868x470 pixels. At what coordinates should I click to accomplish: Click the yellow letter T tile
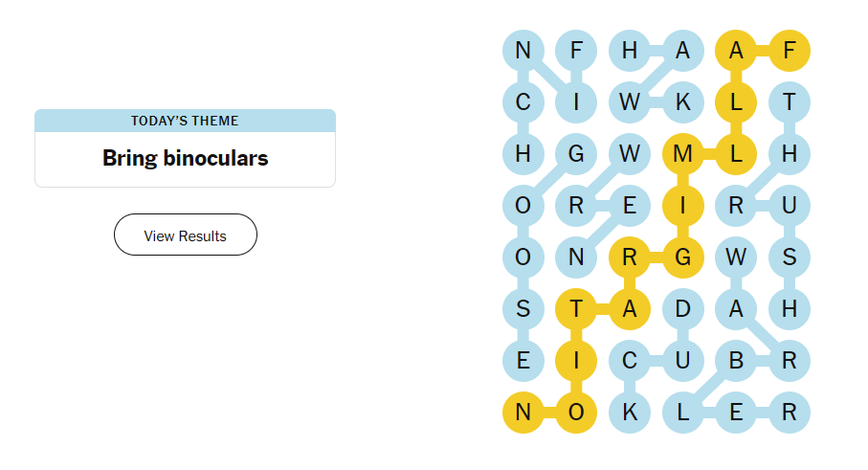coord(576,308)
